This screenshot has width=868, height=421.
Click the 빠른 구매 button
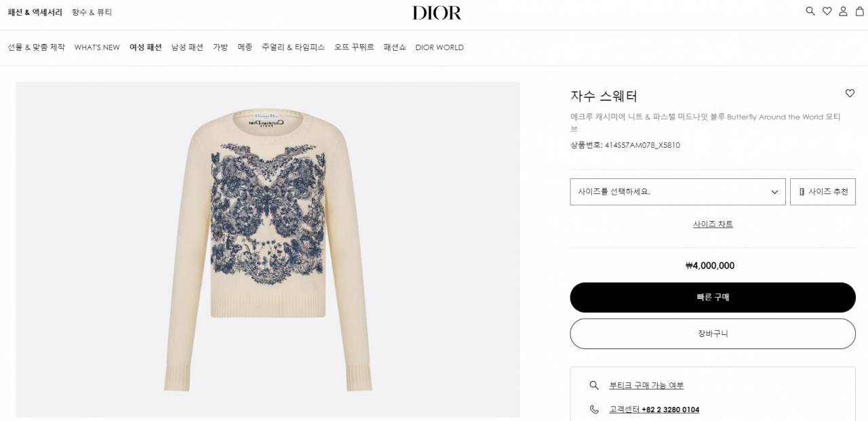(x=713, y=298)
